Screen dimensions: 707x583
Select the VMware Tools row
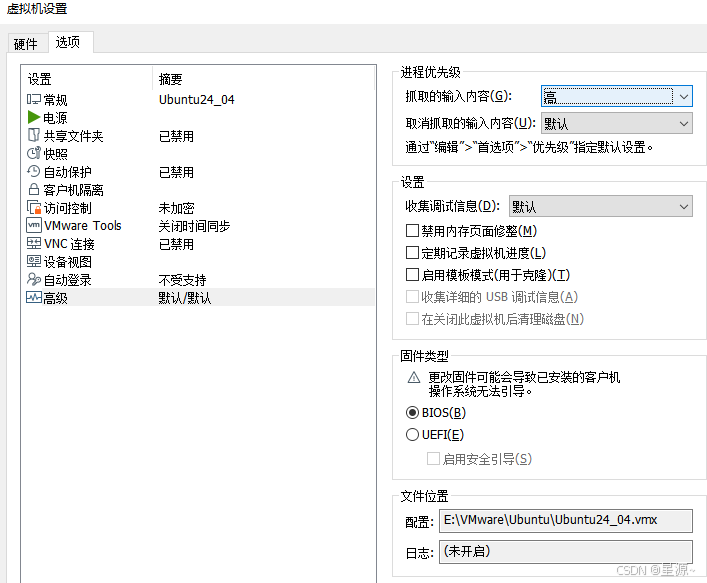(x=198, y=225)
